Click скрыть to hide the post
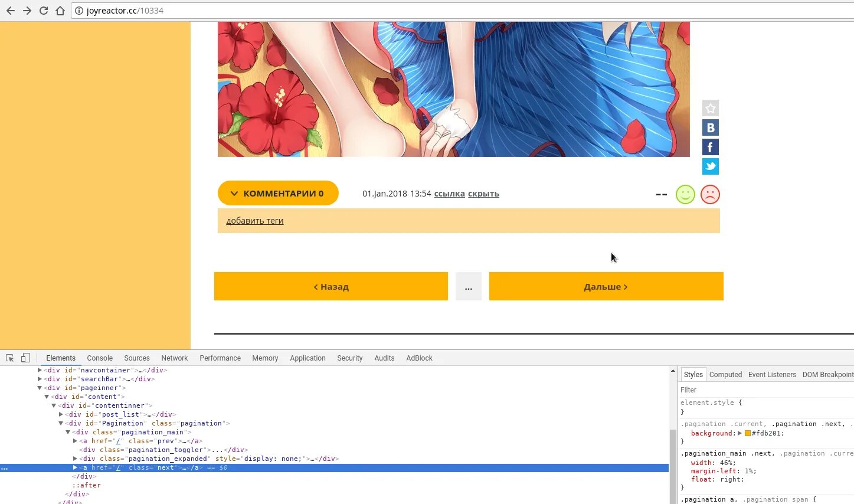The width and height of the screenshot is (854, 504). pos(483,194)
